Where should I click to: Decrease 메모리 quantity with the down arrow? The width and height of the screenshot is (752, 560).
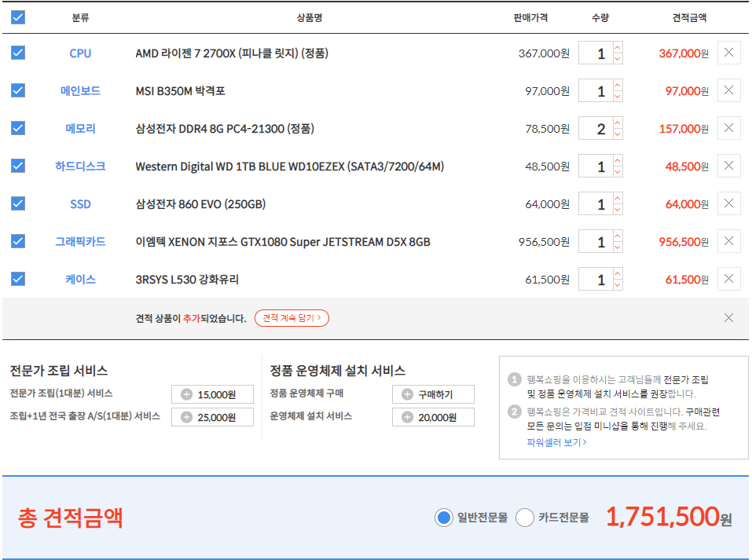(x=618, y=134)
